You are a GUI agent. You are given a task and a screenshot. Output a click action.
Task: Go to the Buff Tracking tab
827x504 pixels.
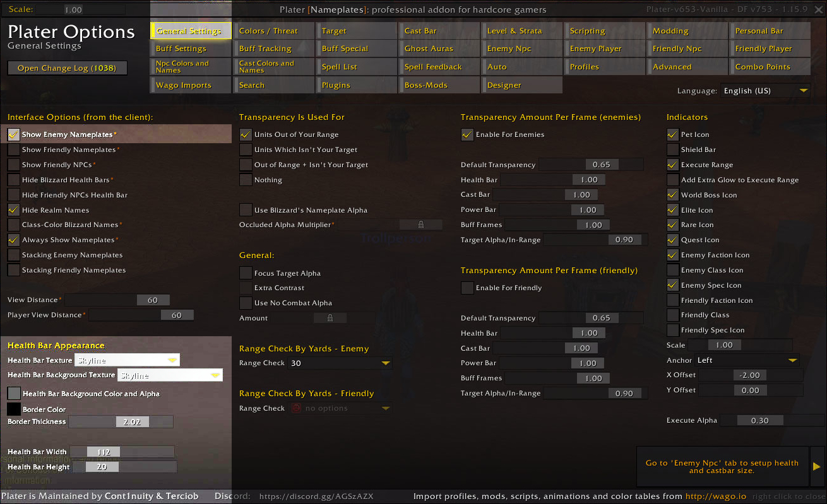(273, 49)
